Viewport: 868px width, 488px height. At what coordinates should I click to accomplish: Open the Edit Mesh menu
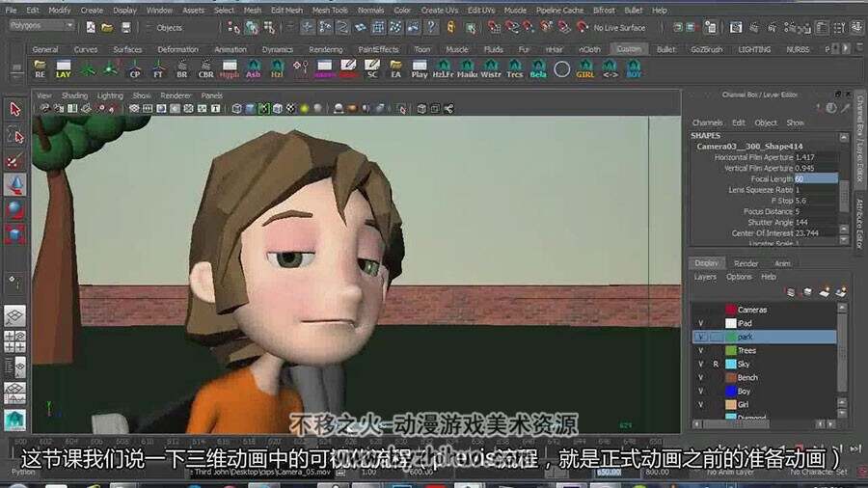point(286,10)
